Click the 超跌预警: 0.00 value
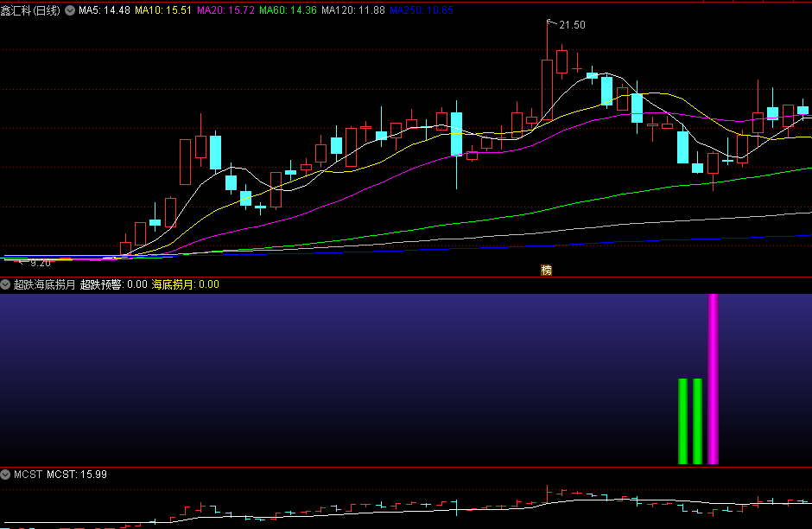This screenshot has height=529, width=812. click(114, 284)
